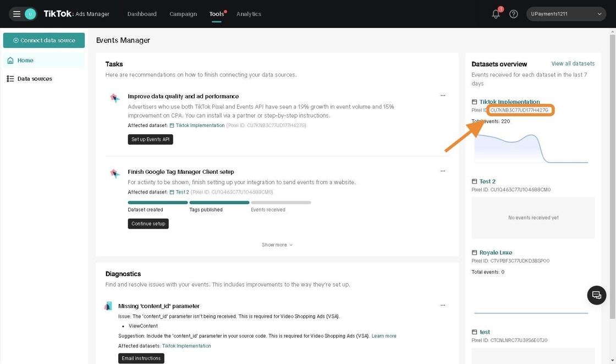Click the Missing content_id diagnostic icon
This screenshot has width=616, height=364.
tap(108, 306)
